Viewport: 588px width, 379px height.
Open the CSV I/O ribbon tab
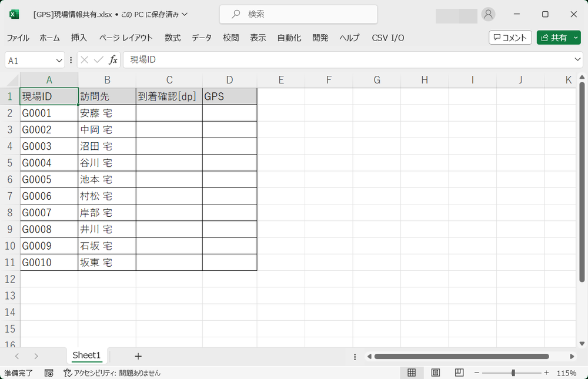[x=387, y=38]
